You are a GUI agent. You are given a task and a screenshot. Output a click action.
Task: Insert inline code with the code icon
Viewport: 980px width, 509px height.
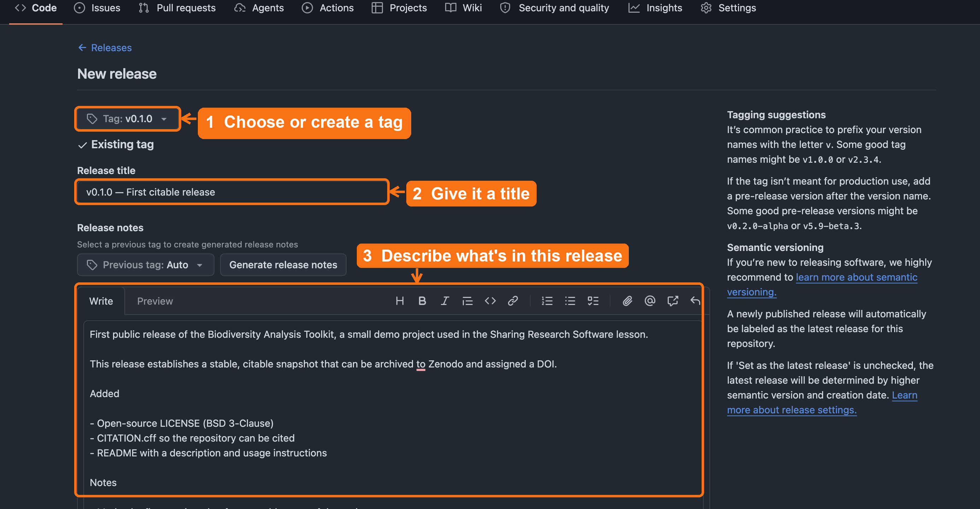[x=490, y=301]
